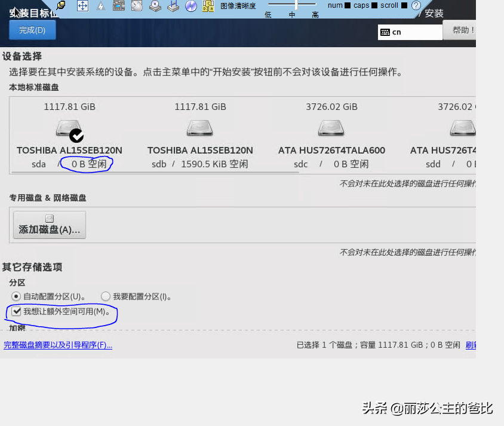504x426 pixels.
Task: Enable the 我要配置分区 radio option
Action: pyautogui.click(x=106, y=296)
